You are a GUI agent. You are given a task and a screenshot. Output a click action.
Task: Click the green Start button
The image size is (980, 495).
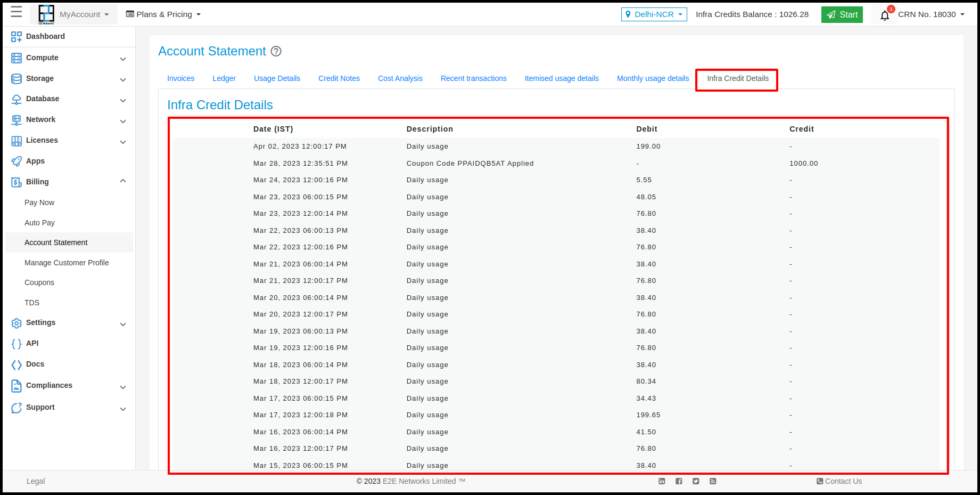842,14
